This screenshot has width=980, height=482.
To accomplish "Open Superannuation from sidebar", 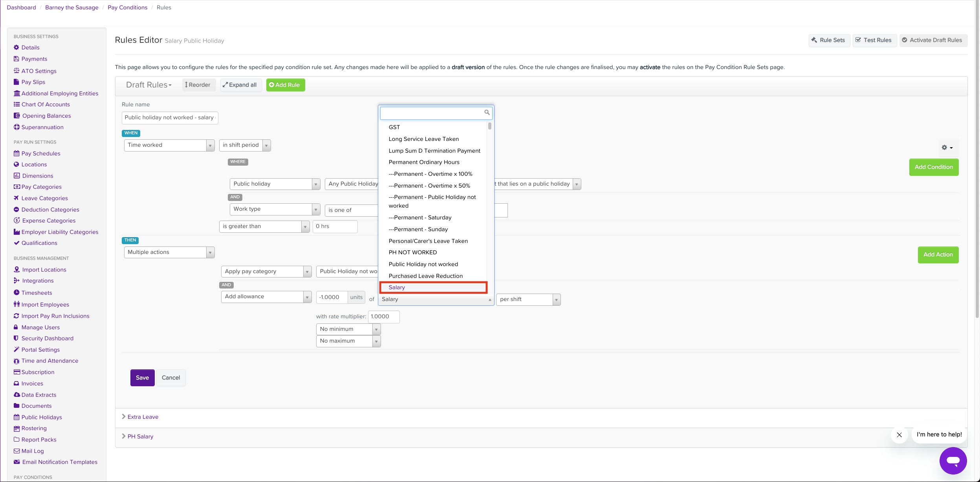I will (x=42, y=127).
